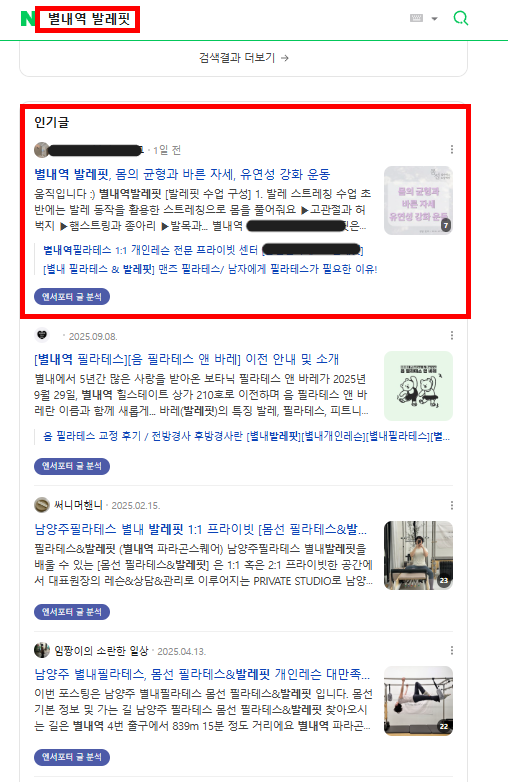The width and height of the screenshot is (508, 782).
Task: Open post titled 별내역 발레핏, 몸의 균형과 바른 자세
Action: [182, 174]
